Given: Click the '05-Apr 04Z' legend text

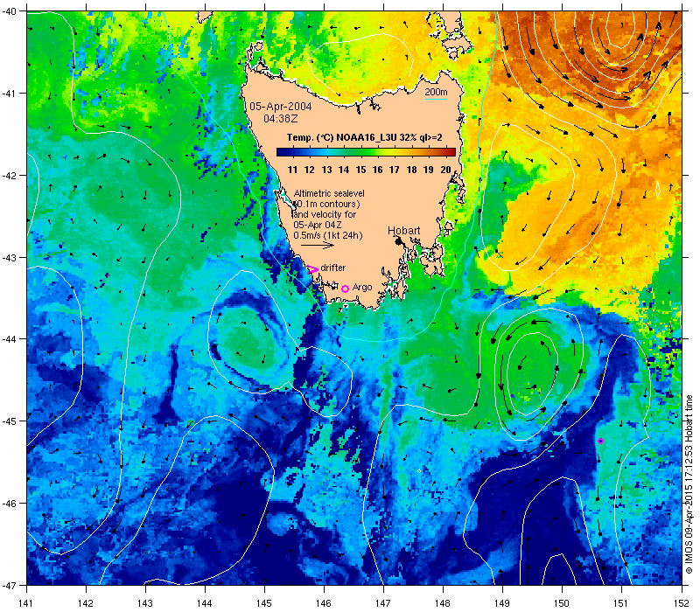Looking at the screenshot, I should click(318, 225).
